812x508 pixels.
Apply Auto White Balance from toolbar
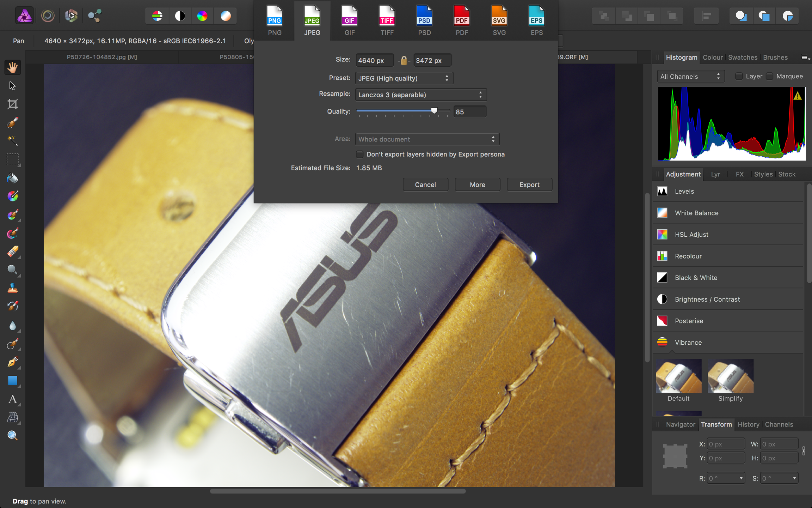tap(226, 16)
